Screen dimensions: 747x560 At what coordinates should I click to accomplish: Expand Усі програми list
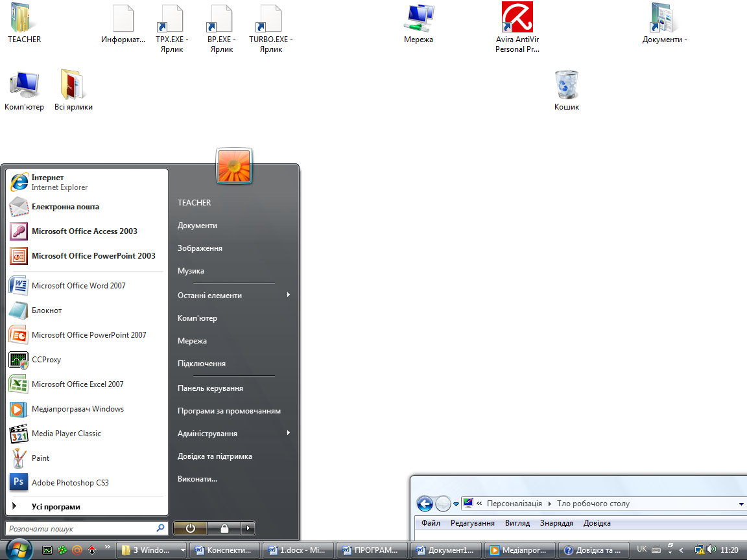click(87, 507)
